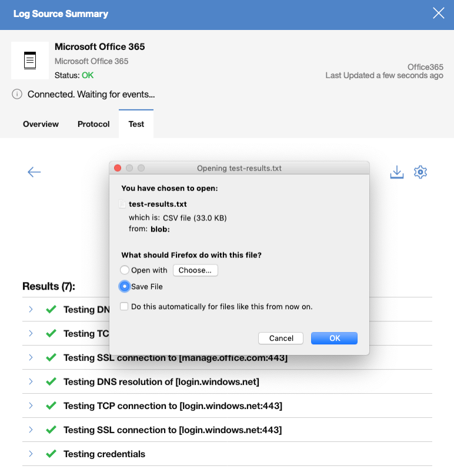Click the test-results.txt file icon in dialog

[122, 204]
